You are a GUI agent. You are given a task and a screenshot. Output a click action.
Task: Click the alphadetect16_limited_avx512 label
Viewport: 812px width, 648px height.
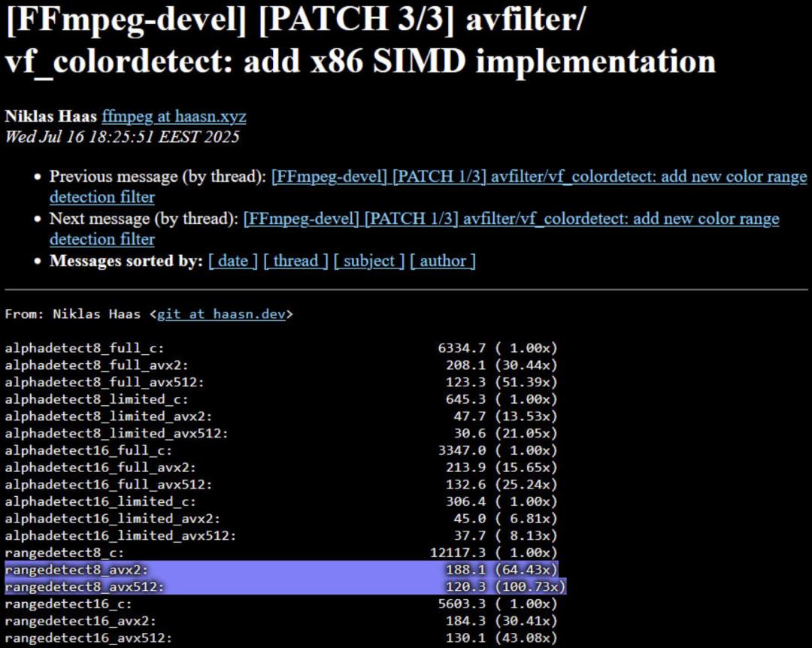pos(120,535)
